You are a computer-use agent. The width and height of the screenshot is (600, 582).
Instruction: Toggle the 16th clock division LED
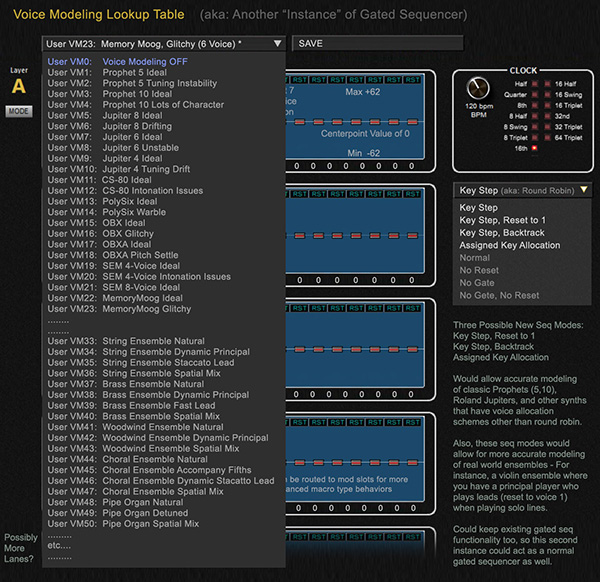coord(535,148)
